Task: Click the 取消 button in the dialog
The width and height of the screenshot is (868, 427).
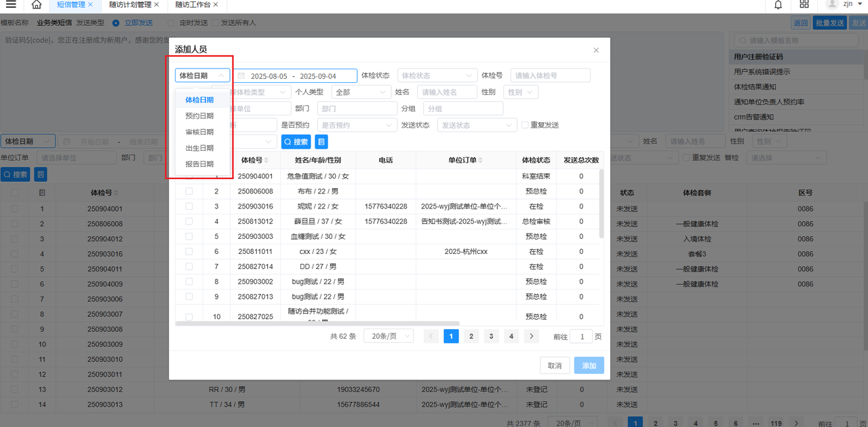Action: (x=555, y=366)
